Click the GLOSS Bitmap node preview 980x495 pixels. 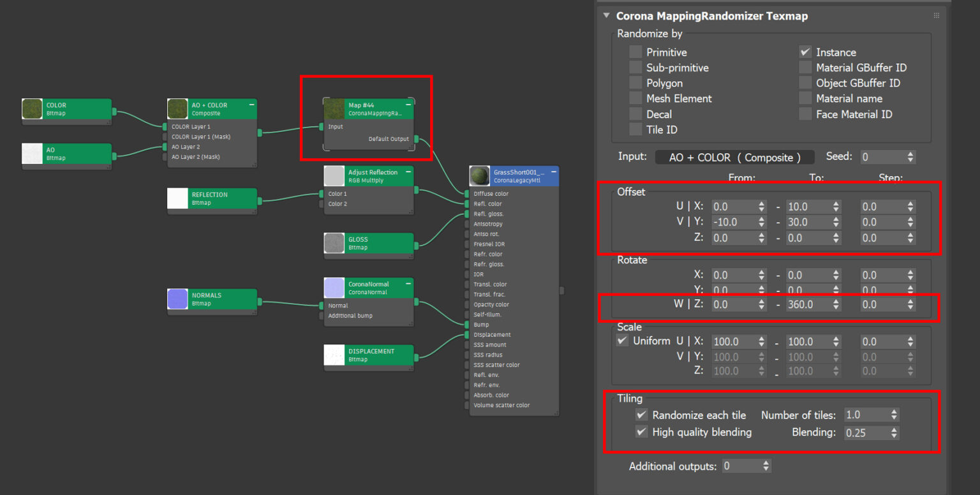[x=334, y=243]
